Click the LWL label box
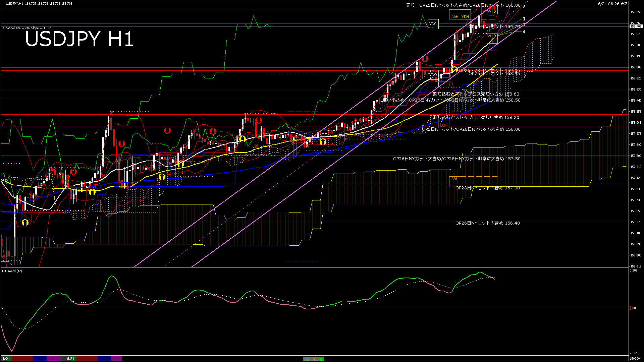The image size is (644, 362). click(x=454, y=179)
